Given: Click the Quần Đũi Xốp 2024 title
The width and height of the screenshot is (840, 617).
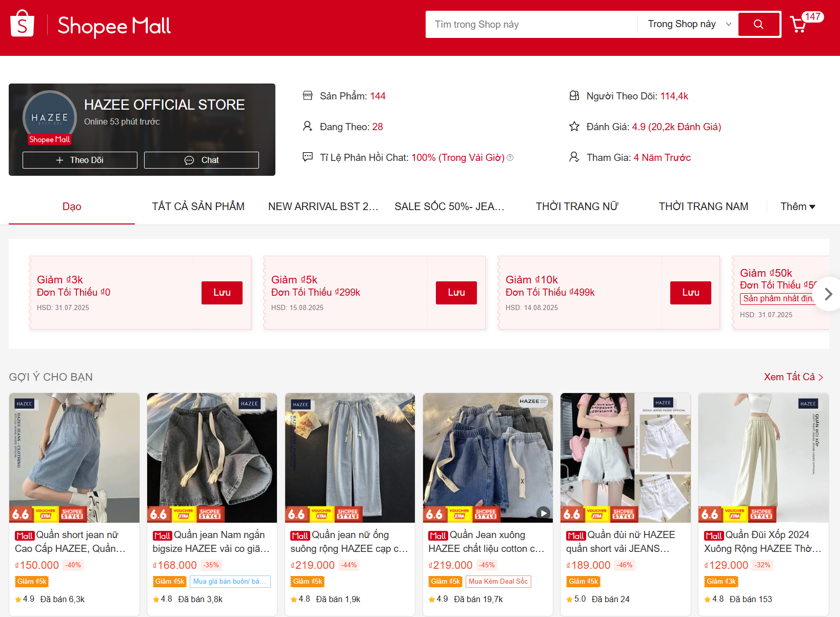Looking at the screenshot, I should pos(763,542).
